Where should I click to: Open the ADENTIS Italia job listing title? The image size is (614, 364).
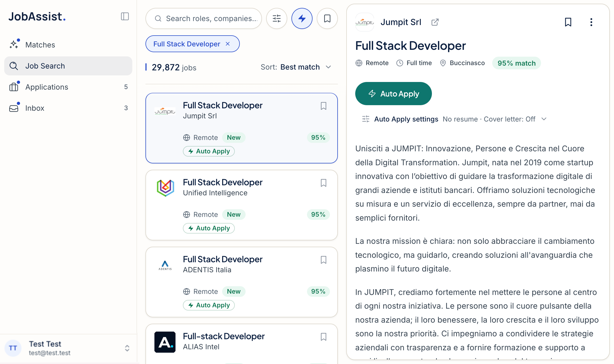tap(223, 259)
